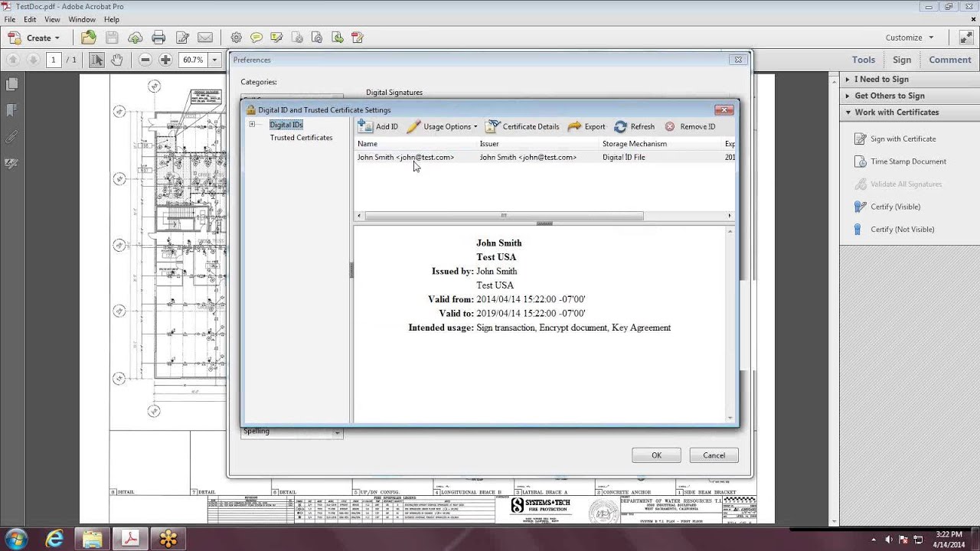980x551 pixels.
Task: Switch to the Sign pane tab
Action: pos(902,60)
